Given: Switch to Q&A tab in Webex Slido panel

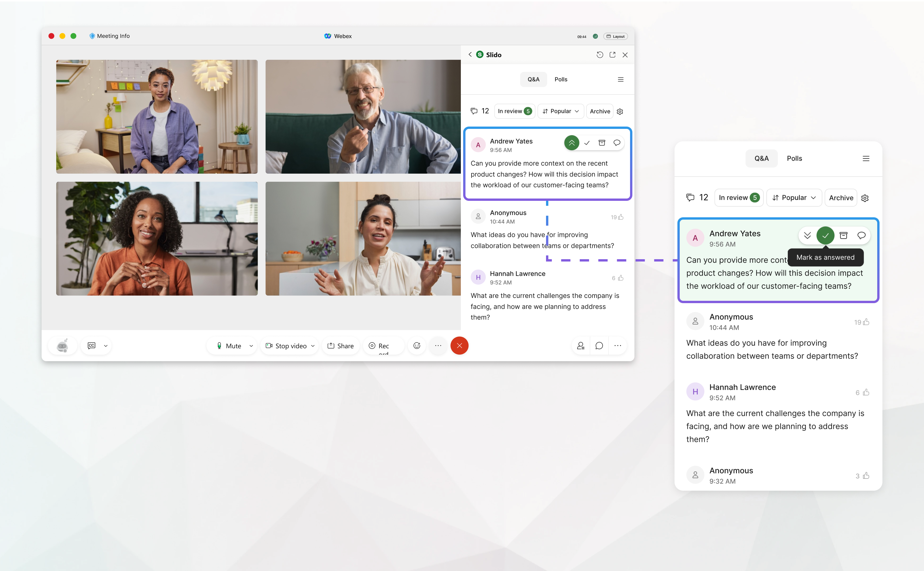Looking at the screenshot, I should coord(533,79).
